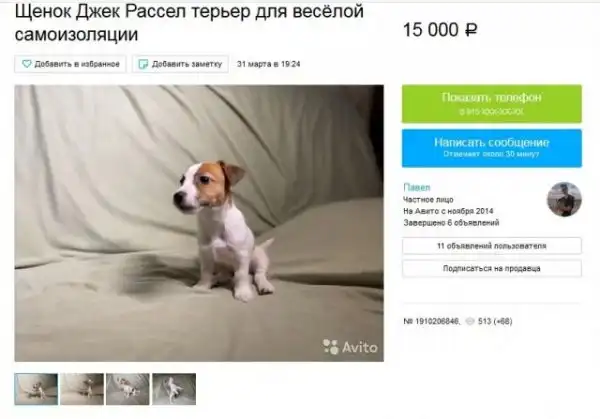Click the note icon beside Добавить заметку
The image size is (600, 419).
pyautogui.click(x=143, y=64)
